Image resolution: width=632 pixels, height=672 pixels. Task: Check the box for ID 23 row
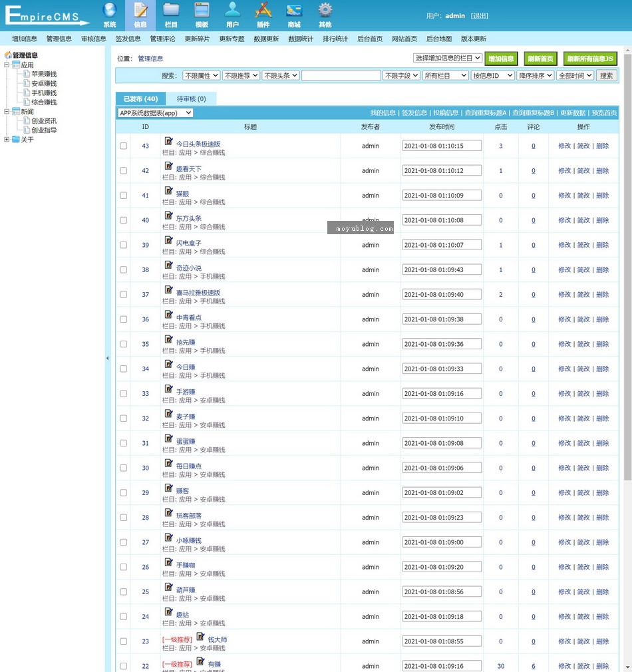123,641
